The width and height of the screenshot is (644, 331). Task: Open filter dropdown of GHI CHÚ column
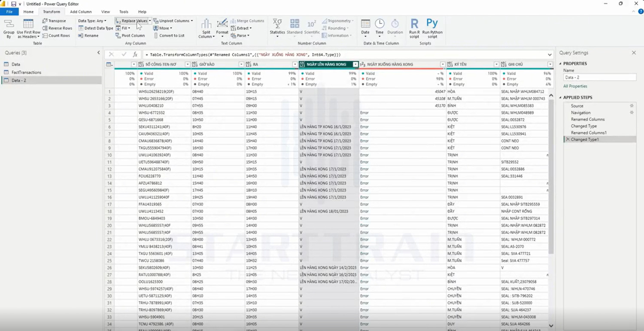pos(550,64)
